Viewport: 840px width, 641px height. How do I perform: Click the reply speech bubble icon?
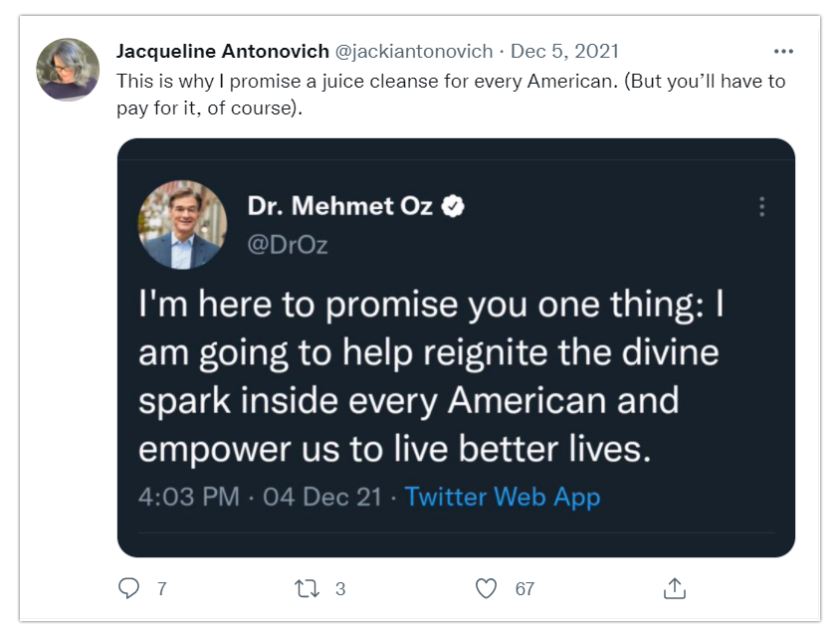[x=128, y=588]
